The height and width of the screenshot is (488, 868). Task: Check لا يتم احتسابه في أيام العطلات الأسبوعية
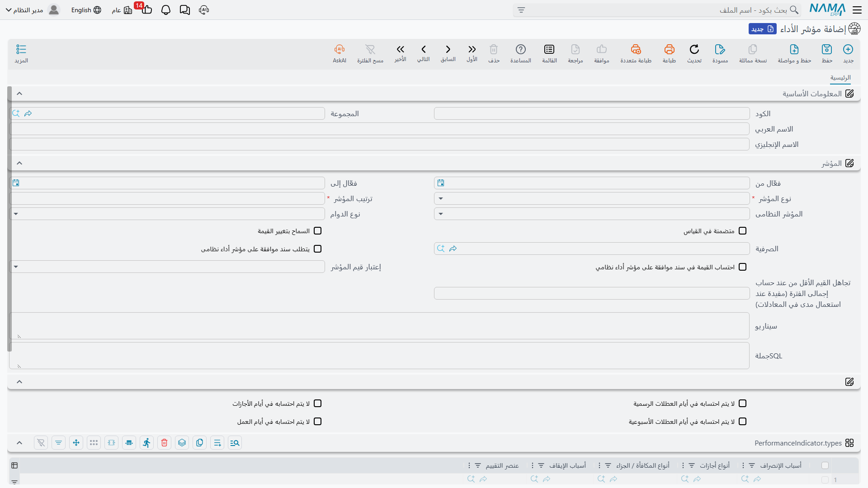click(742, 422)
